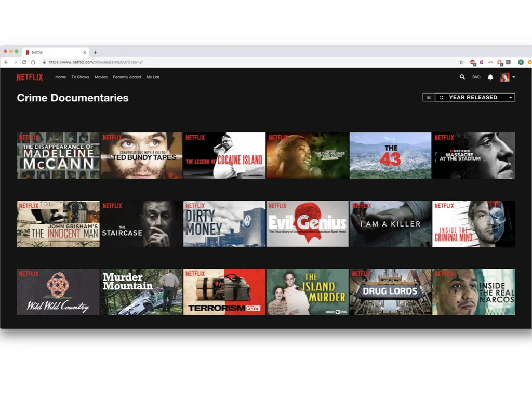
Task: Click the browser home icon
Action: click(33, 62)
